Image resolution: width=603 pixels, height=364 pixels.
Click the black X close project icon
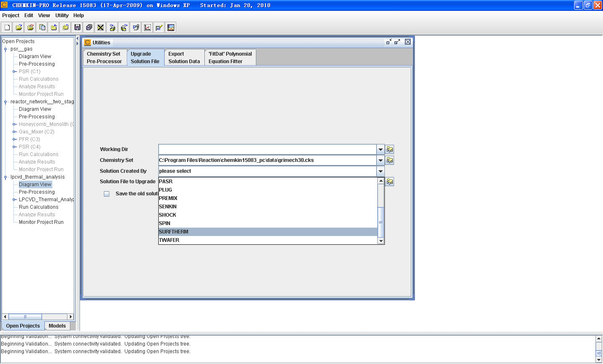pyautogui.click(x=100, y=28)
